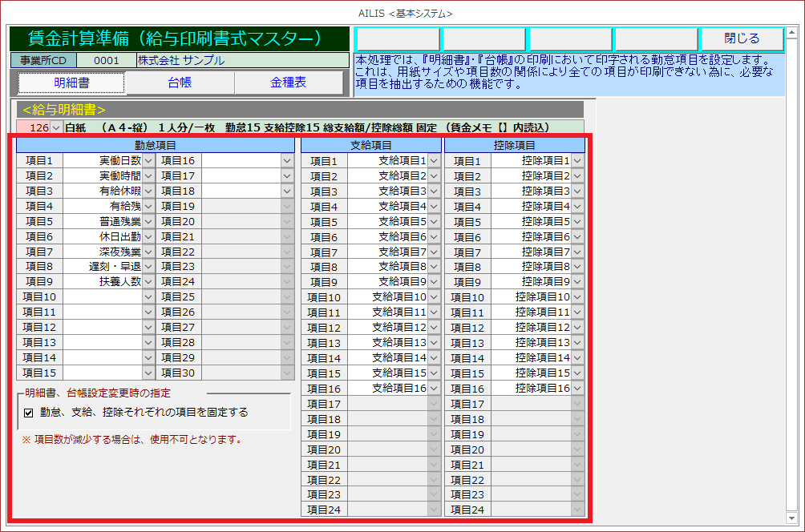805x532 pixels.
Task: Toggle the 項目を固定する checkbox
Action: (x=28, y=413)
